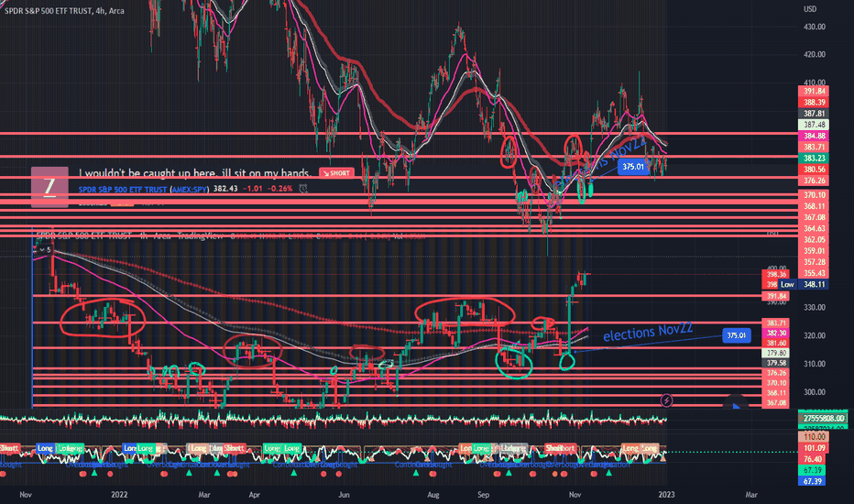Click the Jun label on the time axis

344,495
